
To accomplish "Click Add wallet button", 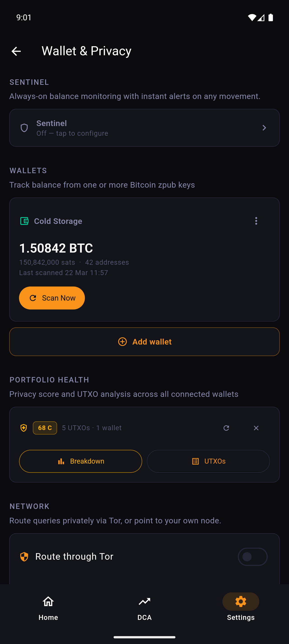I will pos(144,342).
